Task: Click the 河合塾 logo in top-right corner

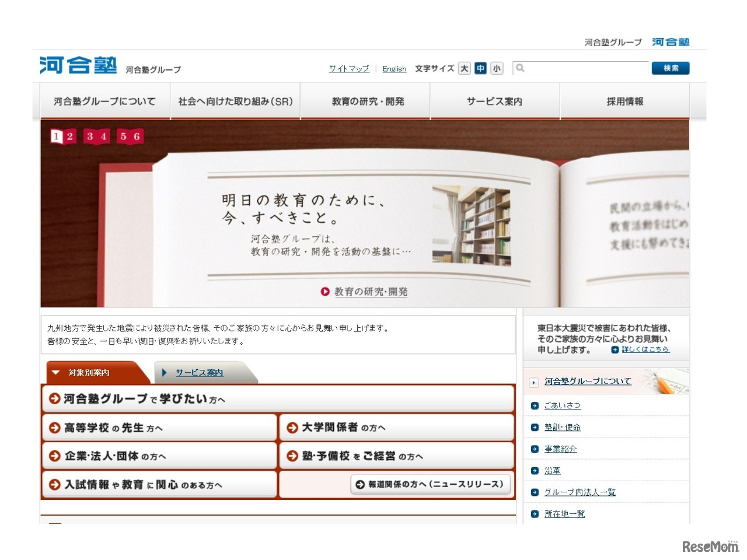Action: [670, 41]
